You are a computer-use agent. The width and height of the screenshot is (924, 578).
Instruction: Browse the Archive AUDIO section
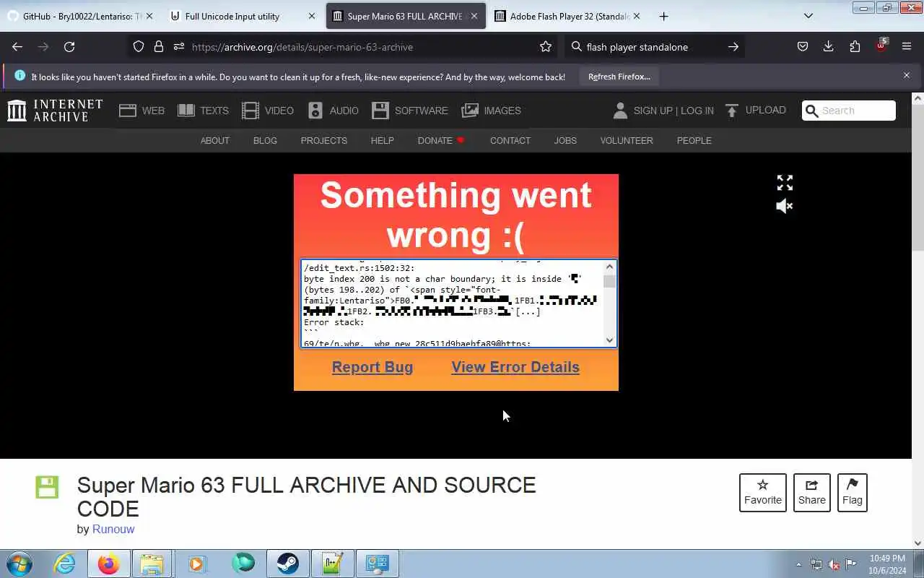click(333, 111)
